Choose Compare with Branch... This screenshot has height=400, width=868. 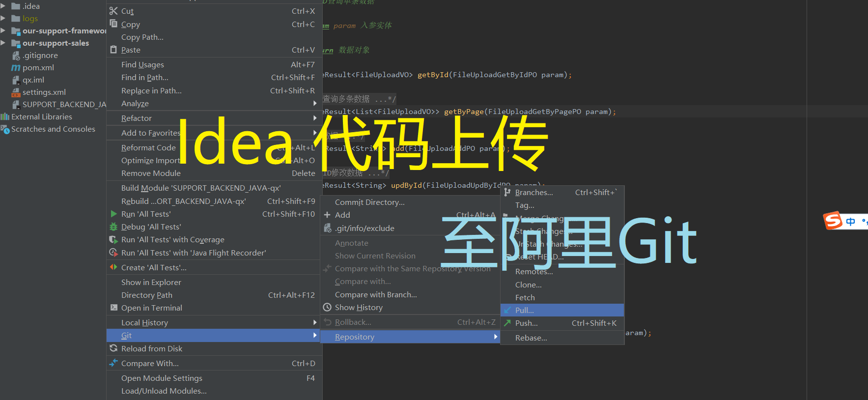pyautogui.click(x=410, y=294)
